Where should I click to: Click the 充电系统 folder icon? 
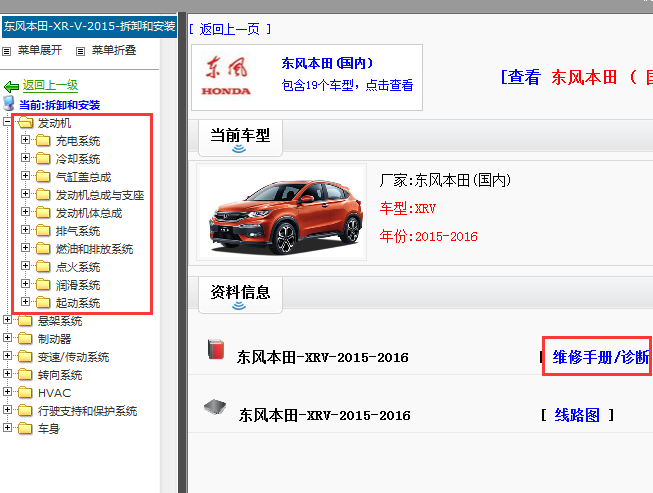[43, 140]
